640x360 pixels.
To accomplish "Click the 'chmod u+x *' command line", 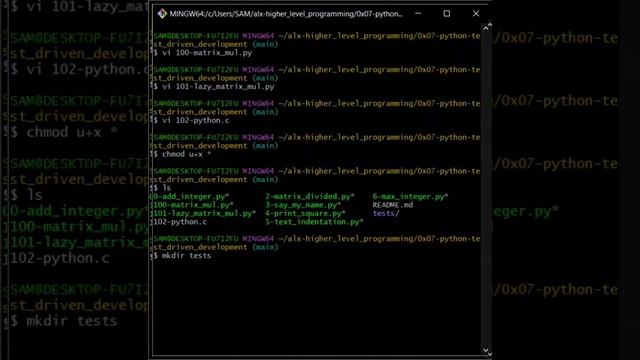I will click(x=182, y=154).
